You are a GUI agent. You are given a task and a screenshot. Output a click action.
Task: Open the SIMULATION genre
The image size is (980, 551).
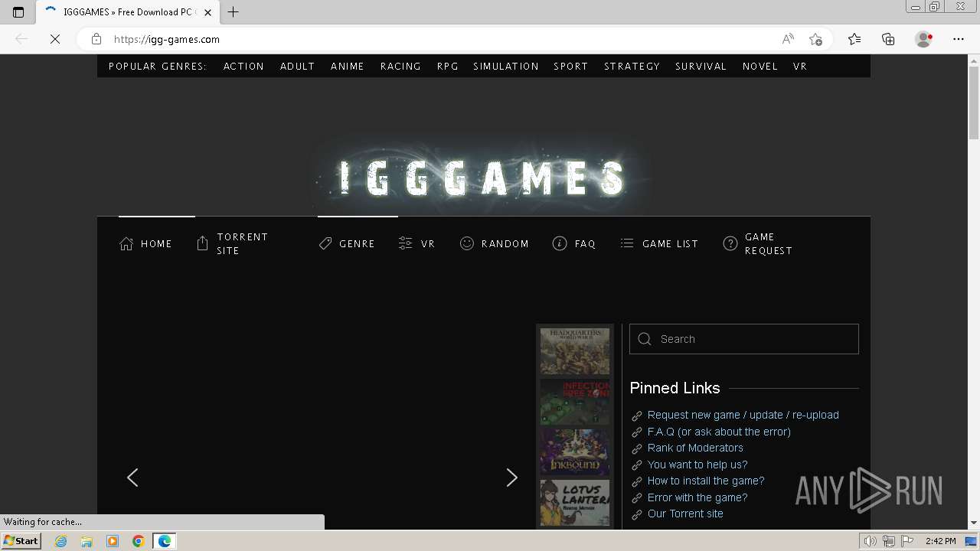506,67
